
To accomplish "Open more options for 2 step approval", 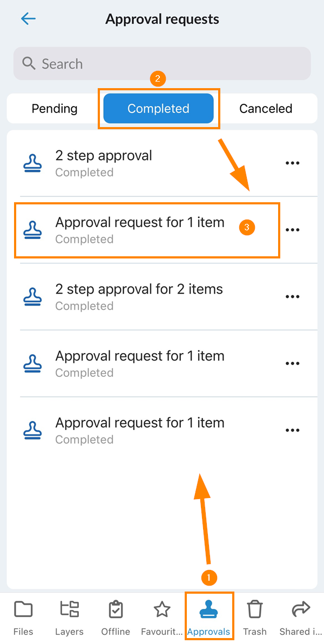I will coord(292,163).
